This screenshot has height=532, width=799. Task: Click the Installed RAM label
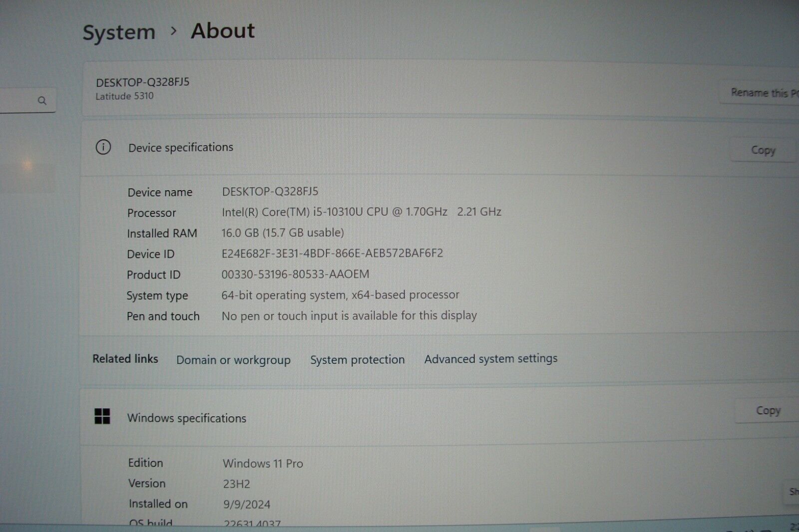(x=162, y=234)
